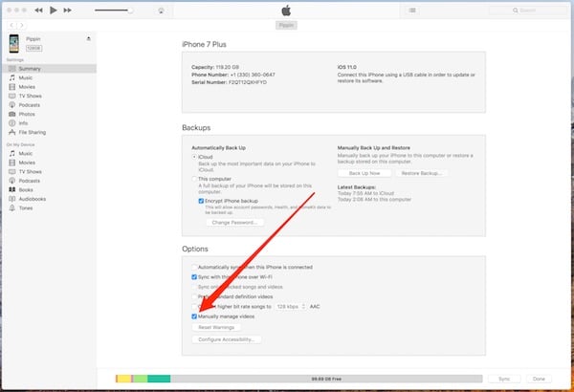Select Podcasts under Settings
This screenshot has width=574, height=392.
[49, 105]
